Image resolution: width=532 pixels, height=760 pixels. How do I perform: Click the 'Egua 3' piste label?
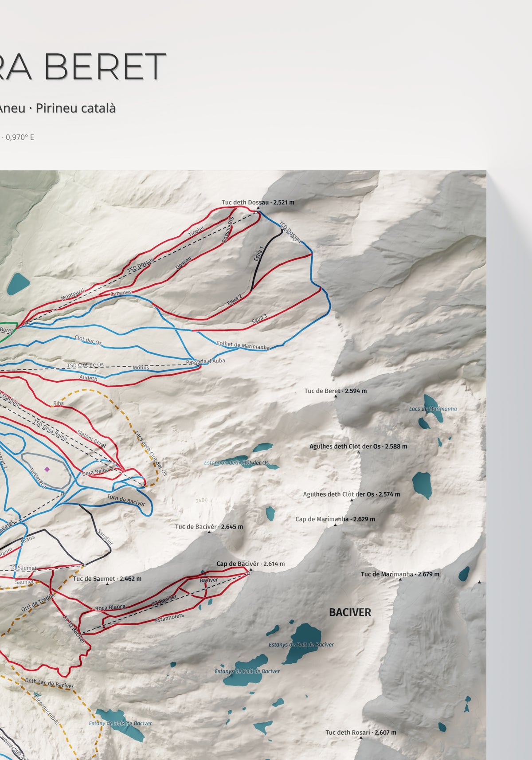(259, 318)
